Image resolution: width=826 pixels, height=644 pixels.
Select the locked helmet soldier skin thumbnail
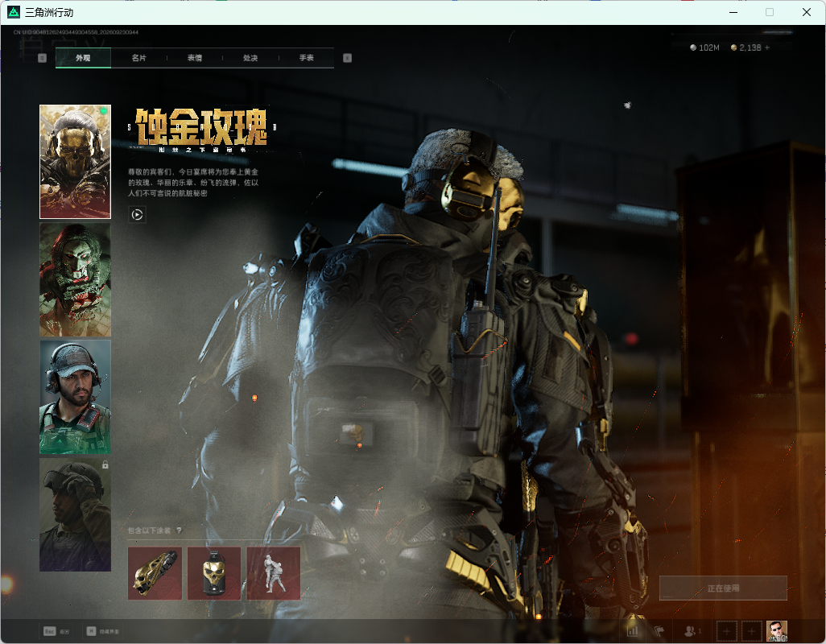(x=76, y=514)
